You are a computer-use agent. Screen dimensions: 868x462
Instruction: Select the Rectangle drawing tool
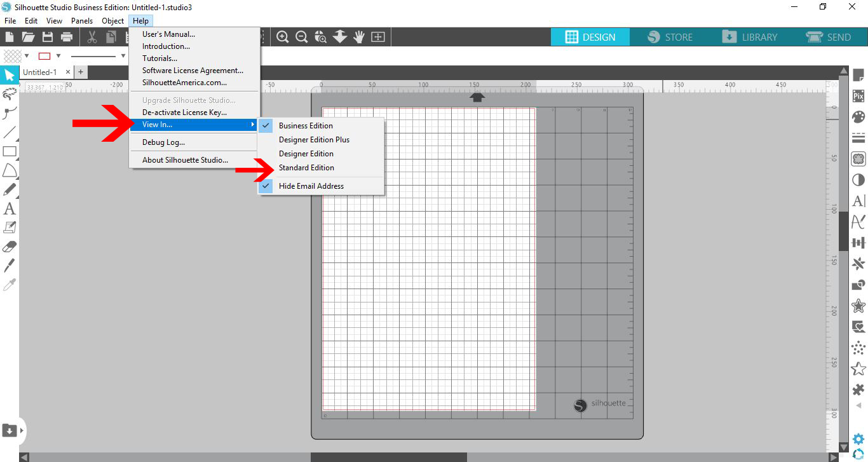coord(9,151)
